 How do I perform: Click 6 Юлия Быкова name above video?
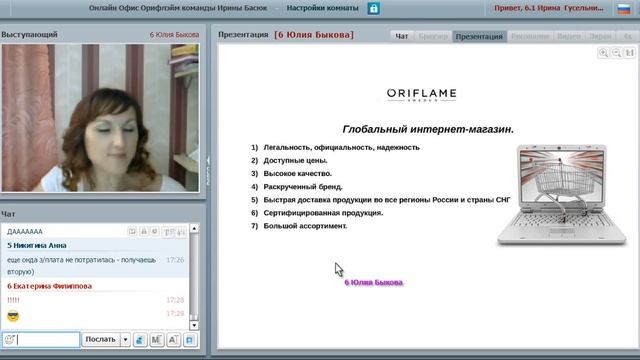point(174,35)
